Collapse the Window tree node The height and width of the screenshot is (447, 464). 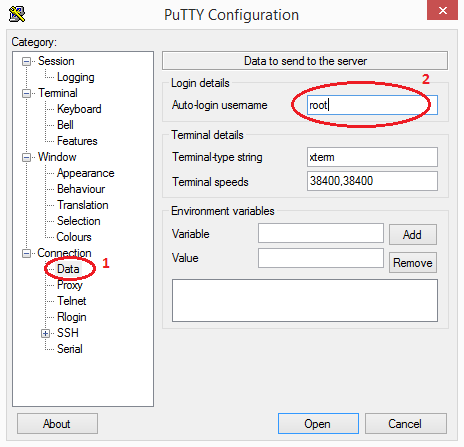26,158
